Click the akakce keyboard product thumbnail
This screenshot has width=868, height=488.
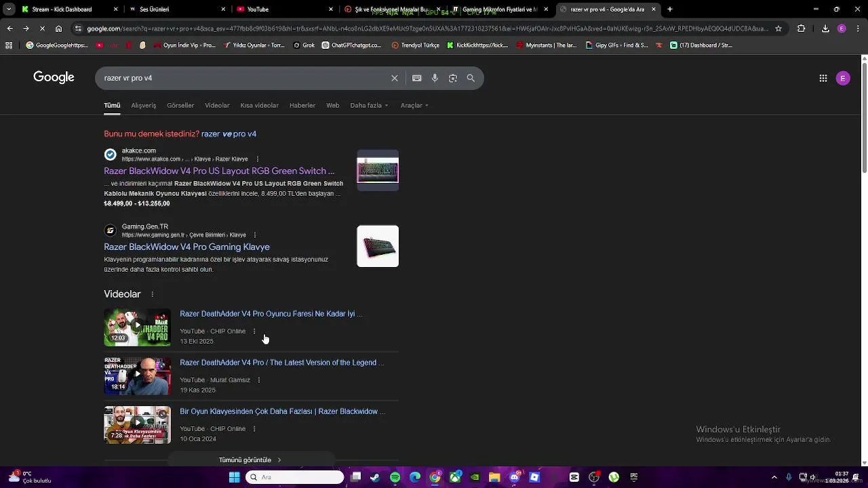(378, 170)
